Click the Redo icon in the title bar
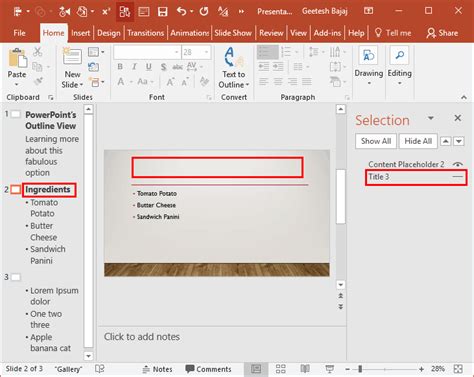This screenshot has height=377, width=474. point(204,12)
